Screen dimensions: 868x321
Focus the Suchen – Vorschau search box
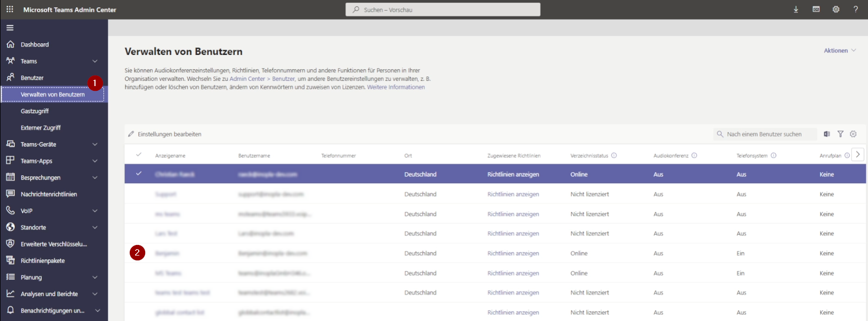point(443,10)
